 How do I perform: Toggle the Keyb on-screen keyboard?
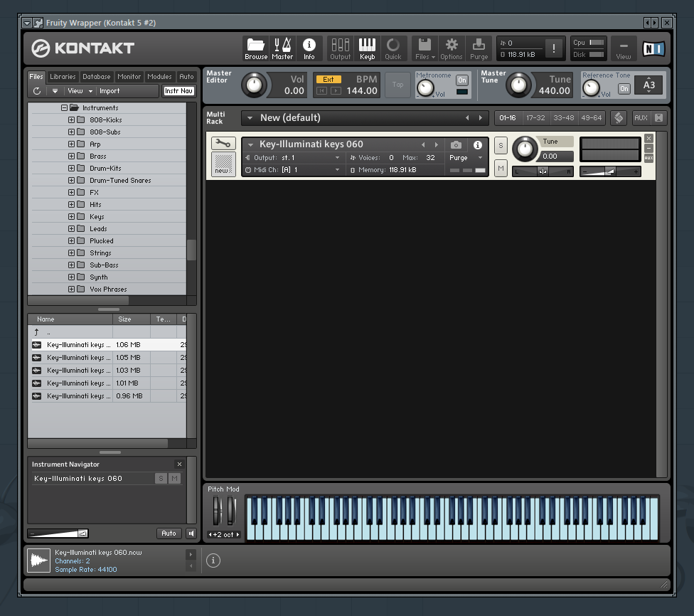click(367, 48)
